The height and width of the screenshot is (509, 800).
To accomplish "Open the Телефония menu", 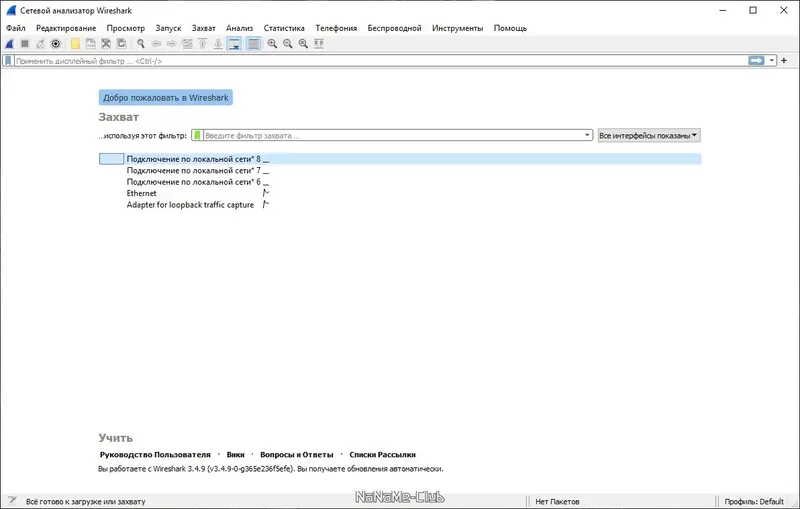I will click(x=336, y=28).
